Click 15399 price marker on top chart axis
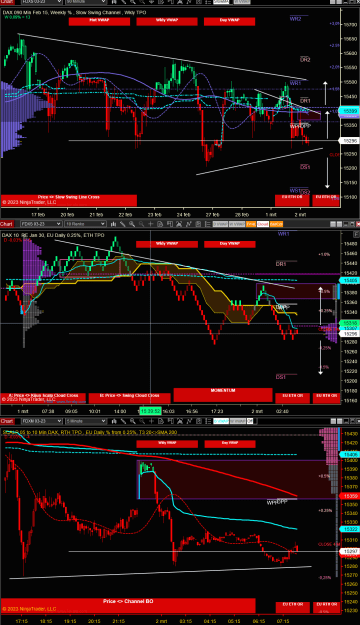The height and width of the screenshot is (625, 360). (x=349, y=112)
